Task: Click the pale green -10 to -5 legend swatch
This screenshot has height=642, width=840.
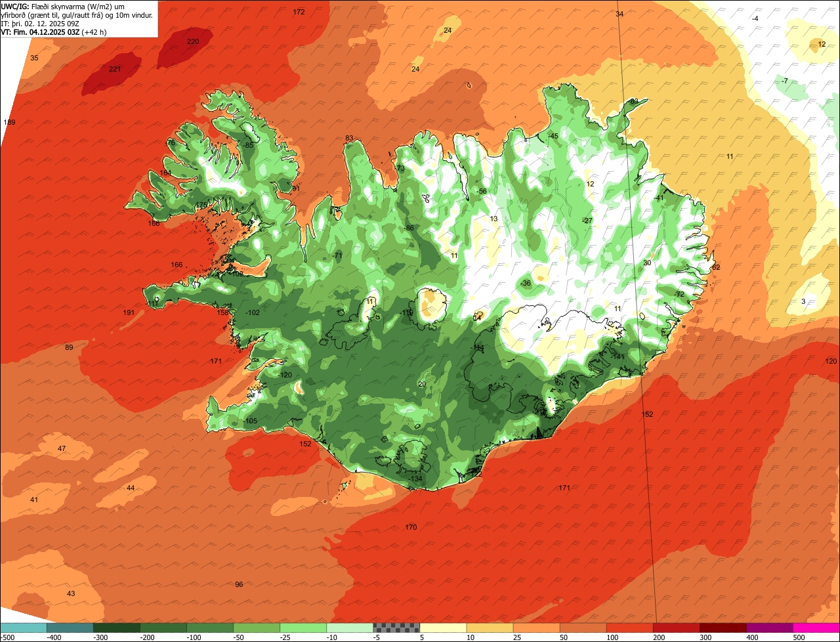Action: pyautogui.click(x=350, y=628)
